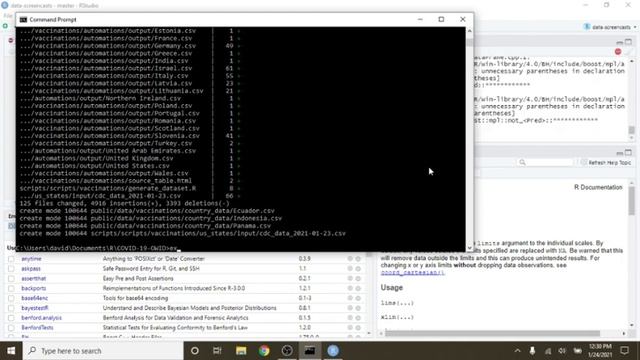Screen dimensions: 640x360
Task: Open the web icon for the benford.analysis package
Action: [x=350, y=318]
